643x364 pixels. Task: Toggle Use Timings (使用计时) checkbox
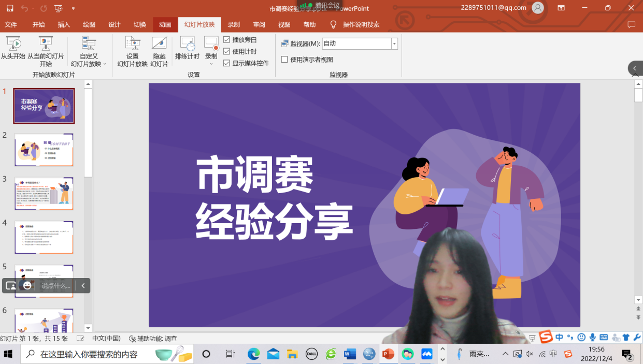click(226, 51)
